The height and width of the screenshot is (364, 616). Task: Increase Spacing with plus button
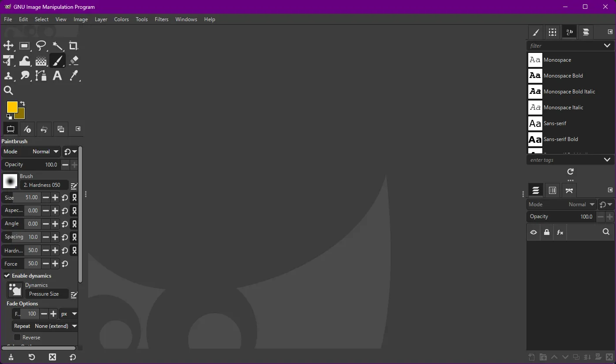(55, 237)
